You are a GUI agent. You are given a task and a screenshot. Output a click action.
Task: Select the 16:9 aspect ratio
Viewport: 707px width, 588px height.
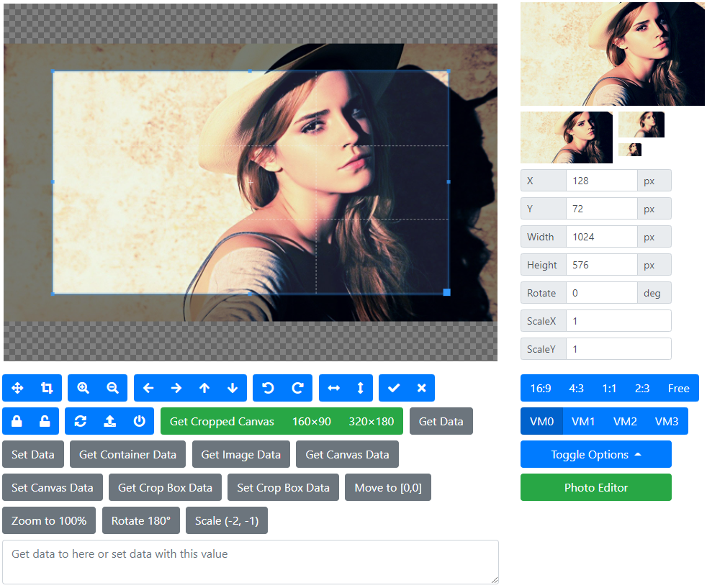(540, 388)
